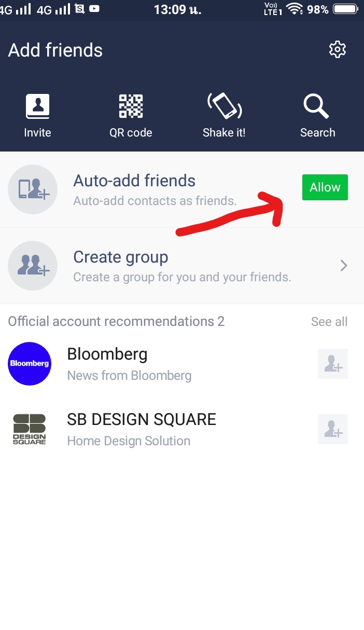Tap the battery indicator in status bar
364x630 pixels.
tap(346, 9)
